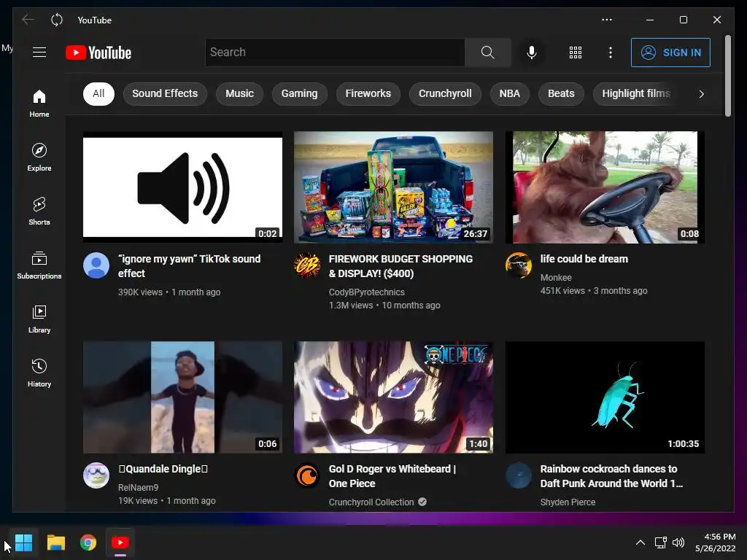
Task: Click the YouTube logo
Action: click(x=98, y=52)
